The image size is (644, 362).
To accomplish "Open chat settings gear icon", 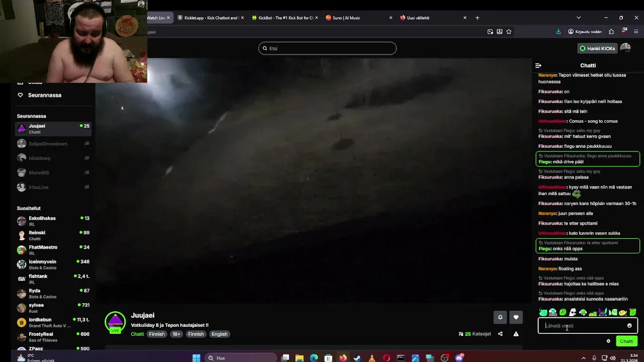I will coord(608,341).
